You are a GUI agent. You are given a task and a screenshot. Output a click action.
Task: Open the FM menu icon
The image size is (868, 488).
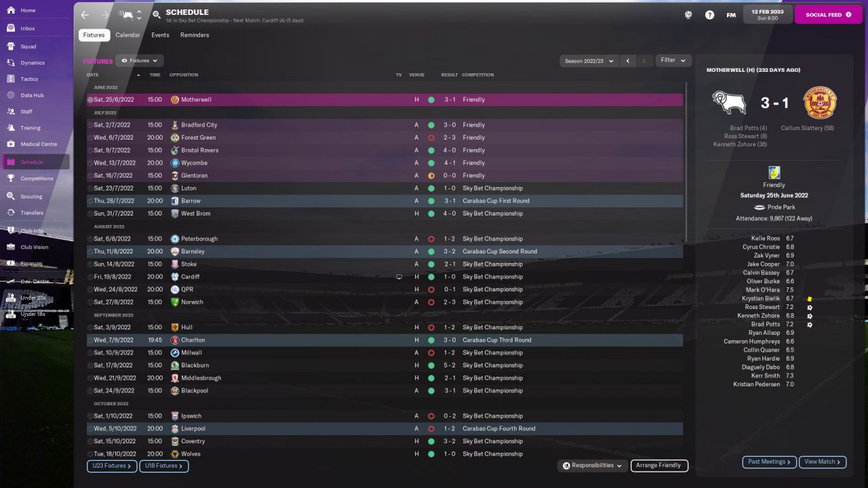[x=731, y=15]
